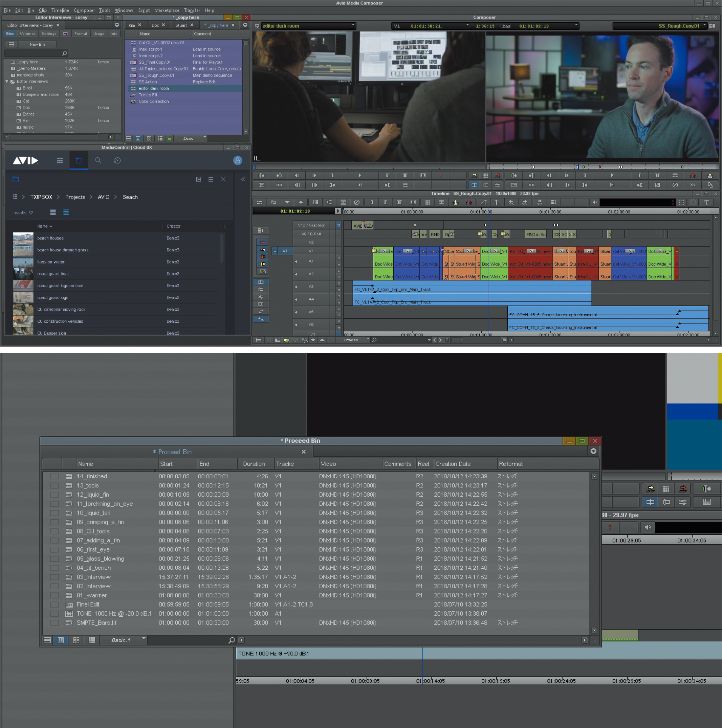Collapse the MediaCentral side panel with double chevron

tap(243, 179)
